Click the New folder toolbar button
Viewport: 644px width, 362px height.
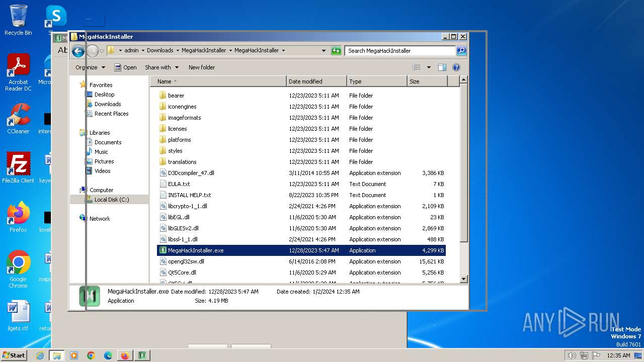point(202,67)
